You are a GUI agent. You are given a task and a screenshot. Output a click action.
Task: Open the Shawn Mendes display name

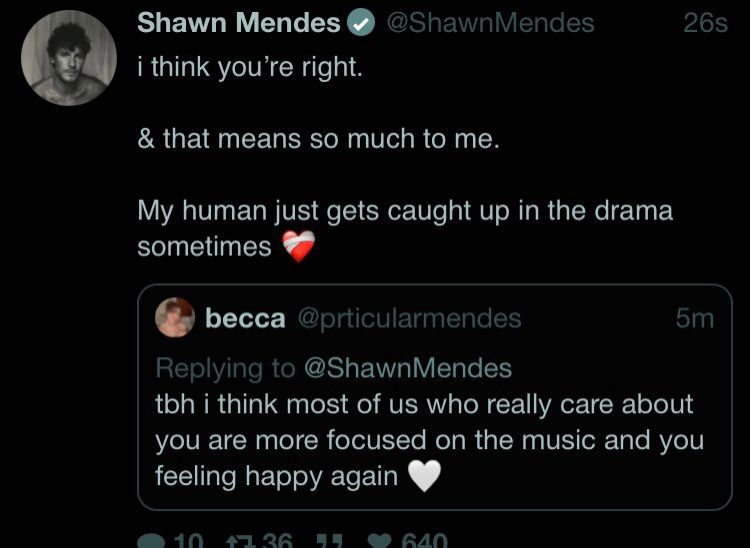click(x=239, y=22)
